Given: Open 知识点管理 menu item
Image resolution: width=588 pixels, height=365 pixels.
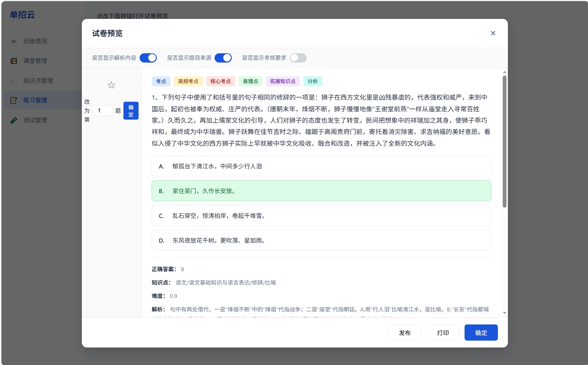Looking at the screenshot, I should point(43,81).
